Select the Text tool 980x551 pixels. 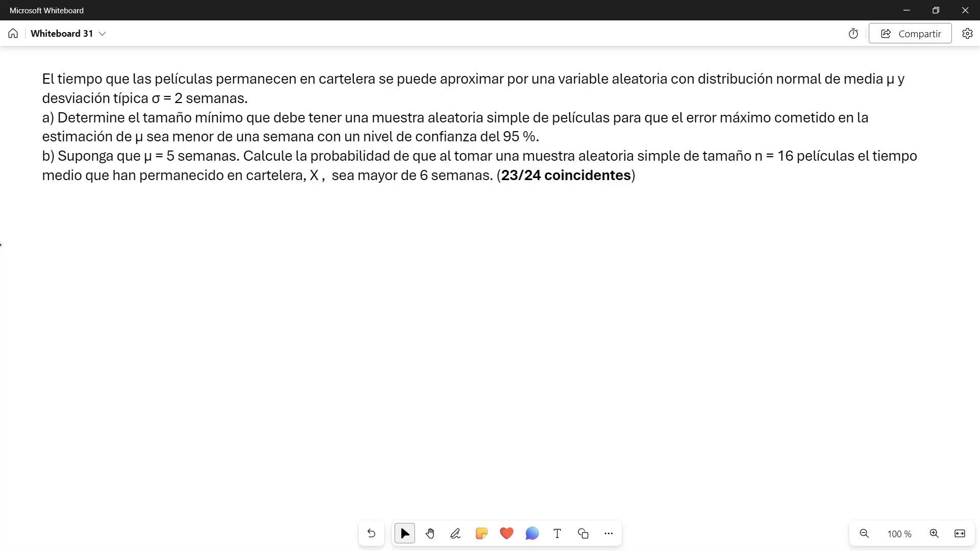click(557, 533)
